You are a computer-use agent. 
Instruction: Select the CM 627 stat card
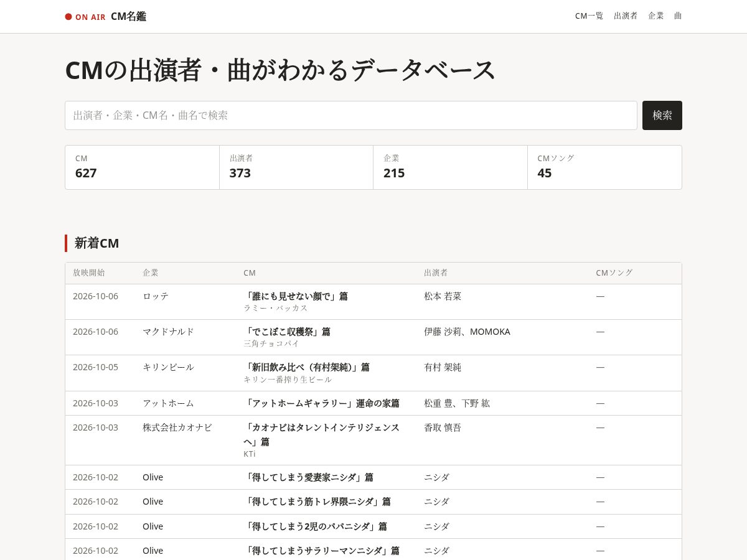coord(142,167)
